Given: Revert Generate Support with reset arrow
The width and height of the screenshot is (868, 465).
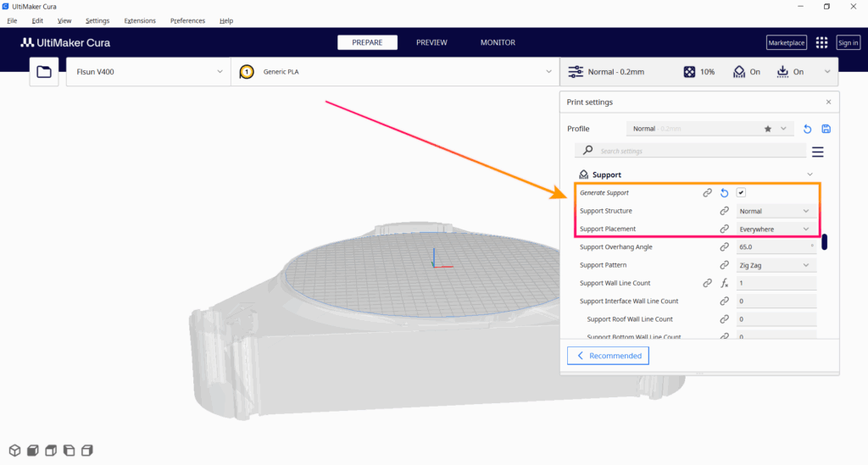Looking at the screenshot, I should [724, 193].
